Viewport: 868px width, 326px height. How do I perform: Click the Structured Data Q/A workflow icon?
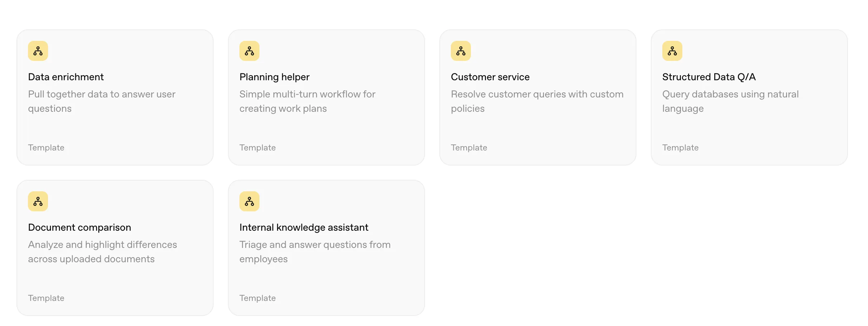tap(672, 51)
